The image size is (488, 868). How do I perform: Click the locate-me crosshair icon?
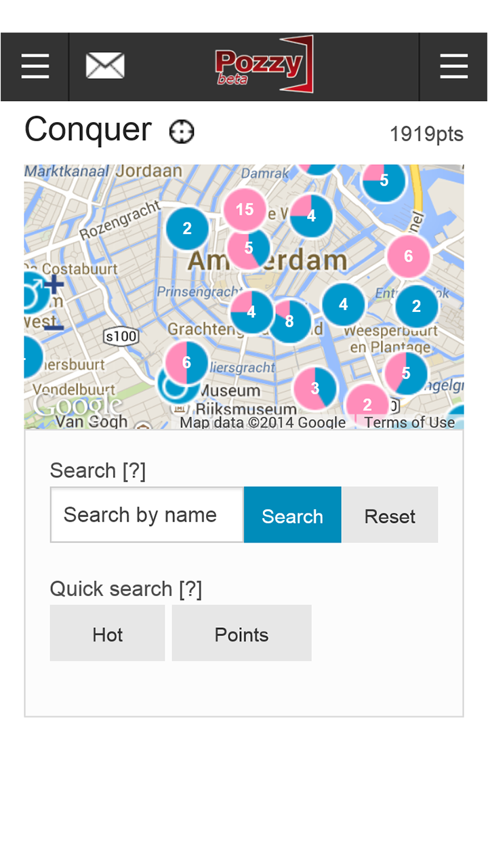[x=182, y=132]
